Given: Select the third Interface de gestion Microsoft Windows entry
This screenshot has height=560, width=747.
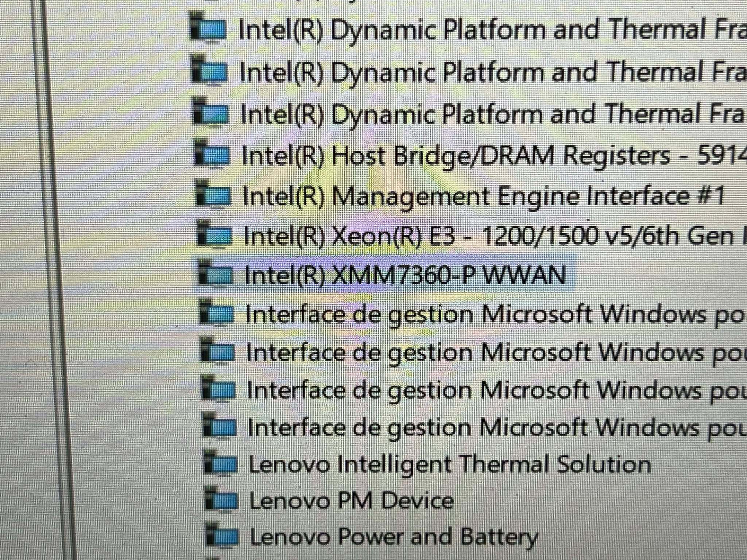Looking at the screenshot, I should coord(497,390).
